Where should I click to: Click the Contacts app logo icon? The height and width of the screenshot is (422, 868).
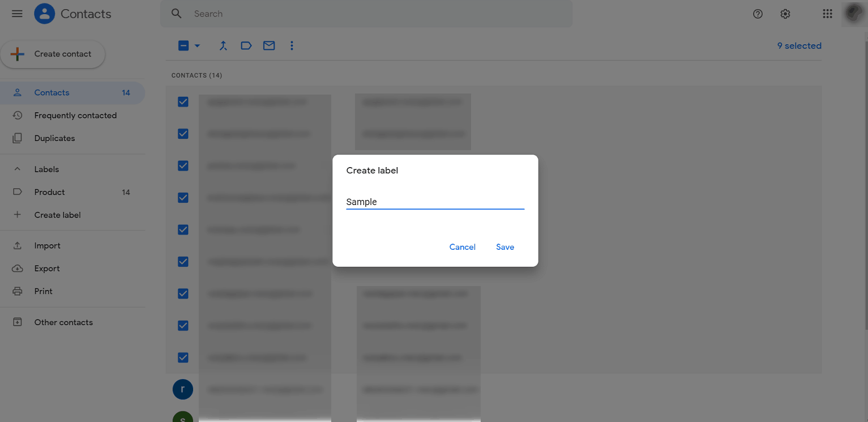[x=44, y=13]
